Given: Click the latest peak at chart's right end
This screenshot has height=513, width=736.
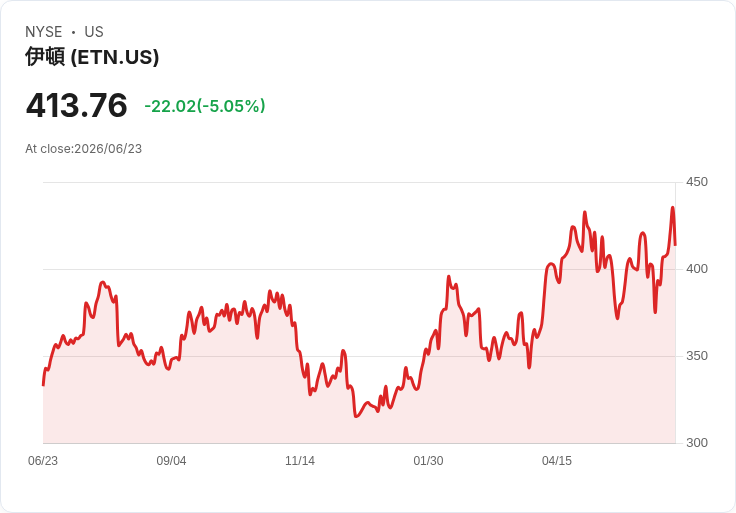Looking at the screenshot, I should click(x=673, y=207).
